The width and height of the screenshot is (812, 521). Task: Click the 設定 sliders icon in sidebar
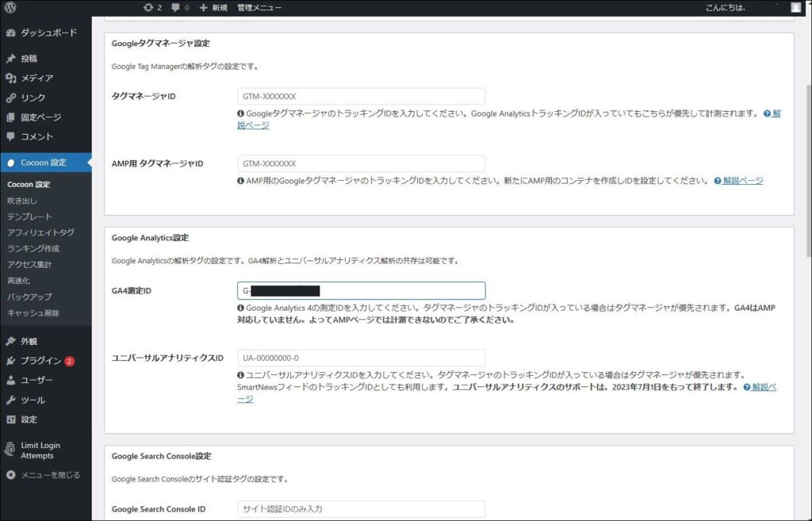11,419
